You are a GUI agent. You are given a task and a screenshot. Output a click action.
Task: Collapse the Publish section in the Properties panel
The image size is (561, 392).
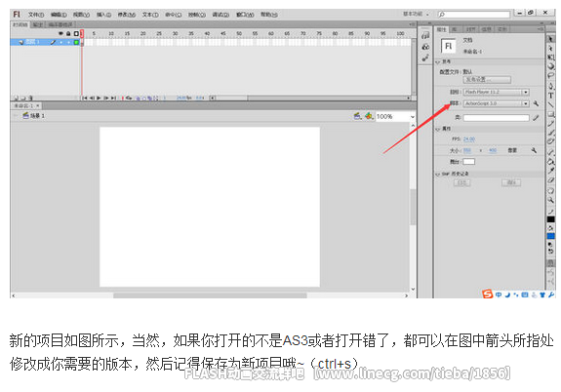pos(438,61)
